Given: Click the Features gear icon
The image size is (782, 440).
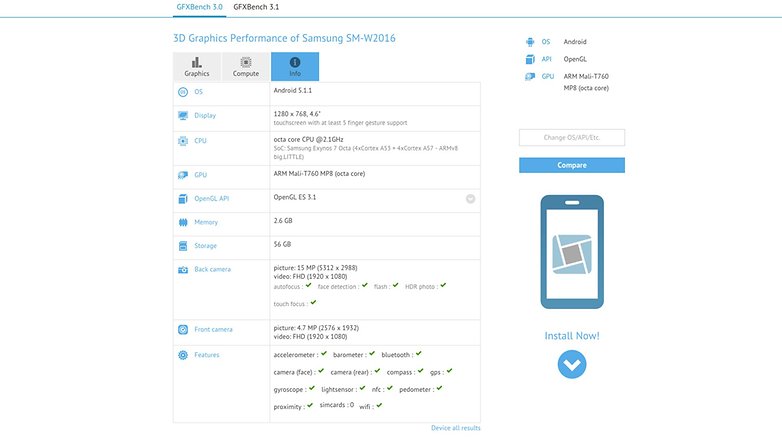Looking at the screenshot, I should pyautogui.click(x=183, y=355).
